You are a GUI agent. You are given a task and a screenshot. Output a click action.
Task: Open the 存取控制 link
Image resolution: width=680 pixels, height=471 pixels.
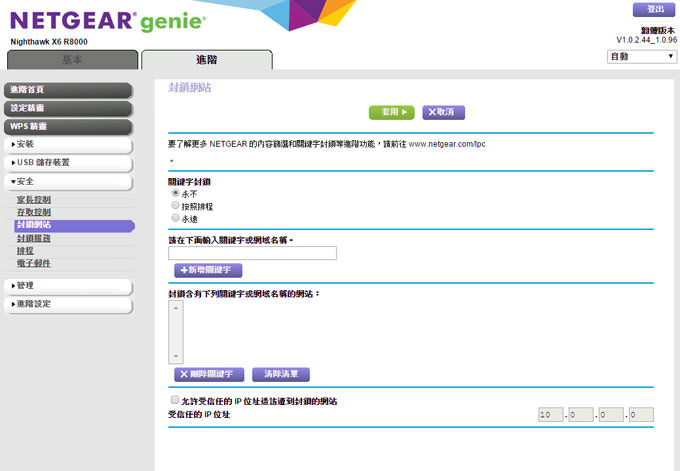point(34,212)
